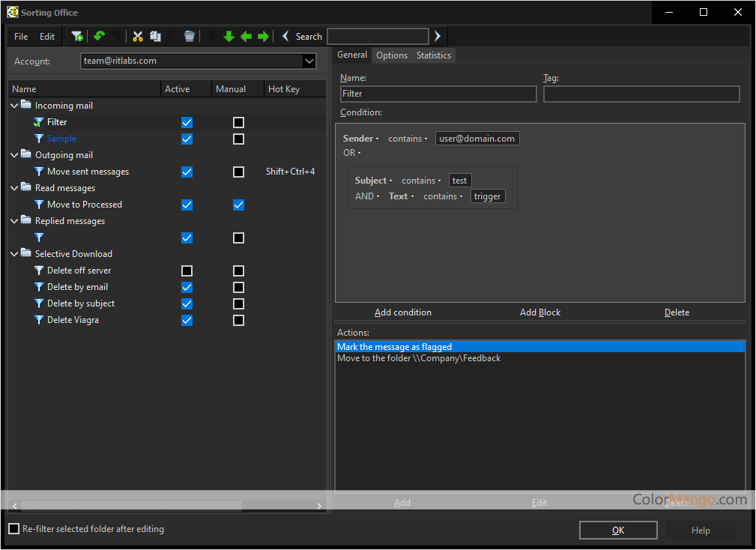The width and height of the screenshot is (756, 550).
Task: Click the green undo arrow icon
Action: (98, 36)
